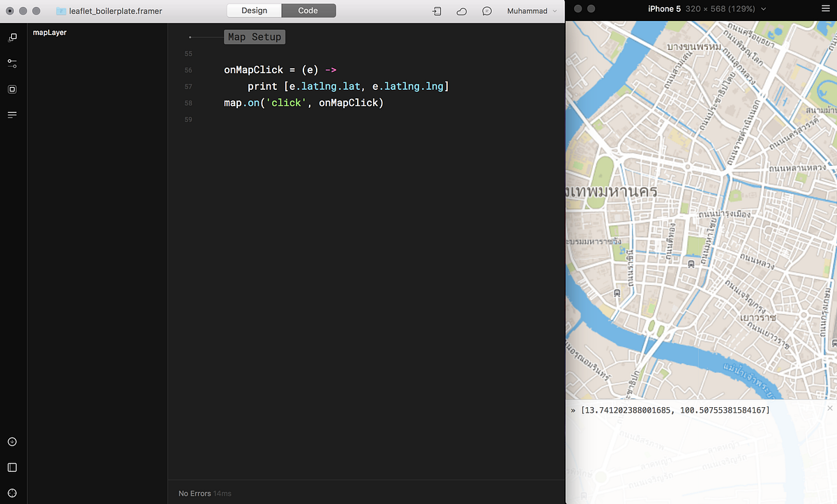
Task: Click line number 57 in the gutter
Action: coord(188,86)
